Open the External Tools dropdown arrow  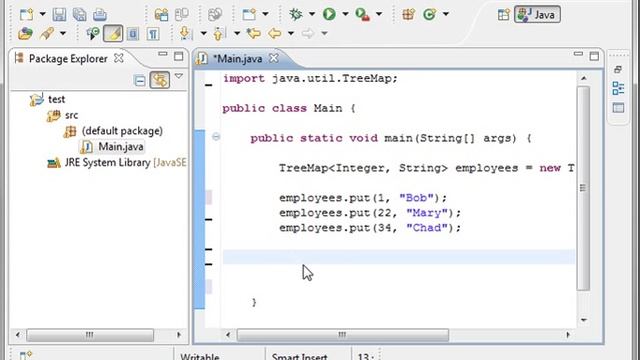coord(379,14)
